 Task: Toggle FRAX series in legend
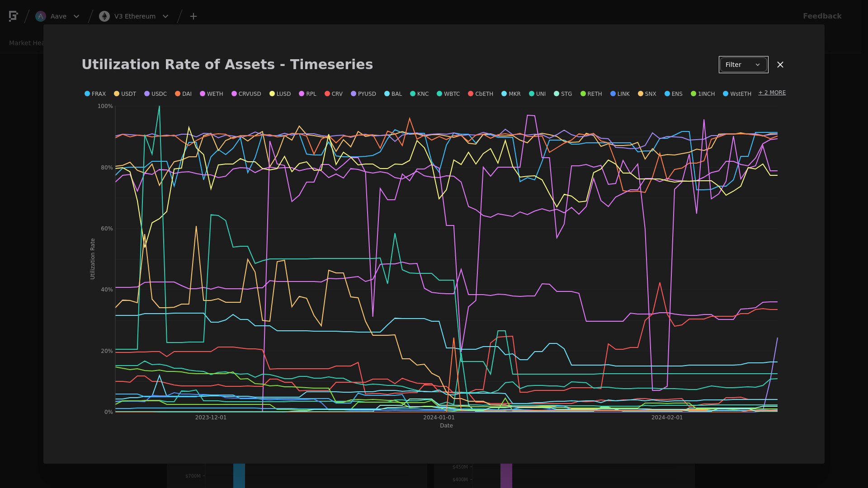tap(95, 94)
